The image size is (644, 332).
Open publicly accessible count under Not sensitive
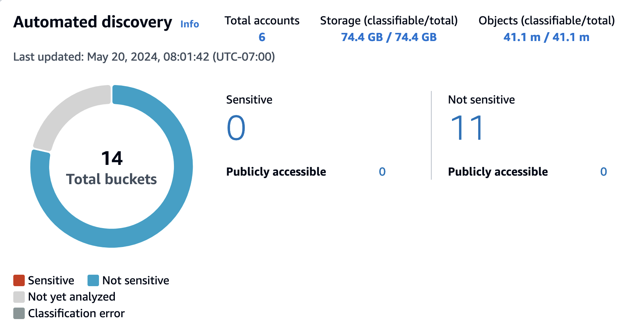pos(603,172)
